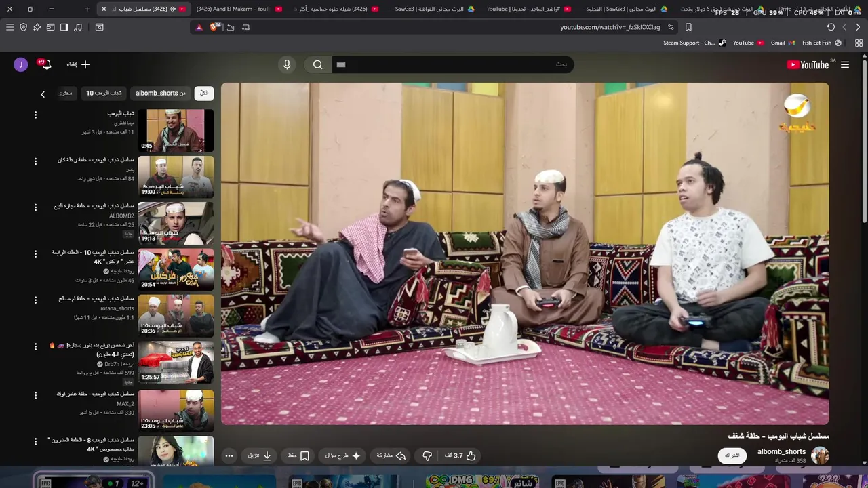Viewport: 868px width, 488px height.
Task: Click the chips row chevron arrow
Action: 43,94
